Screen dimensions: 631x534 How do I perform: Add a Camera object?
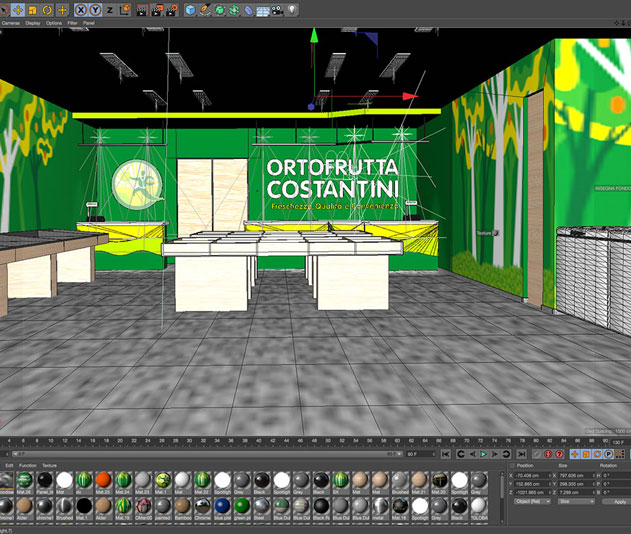277,10
